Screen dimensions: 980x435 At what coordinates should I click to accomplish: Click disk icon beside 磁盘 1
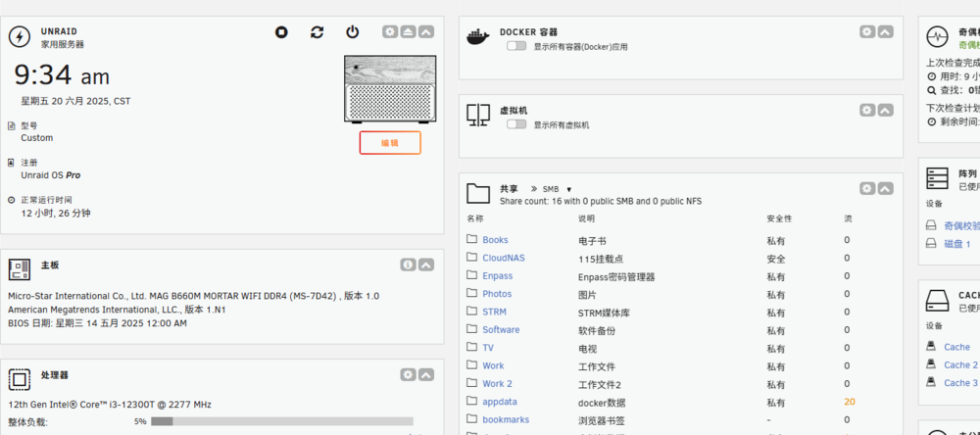(931, 243)
